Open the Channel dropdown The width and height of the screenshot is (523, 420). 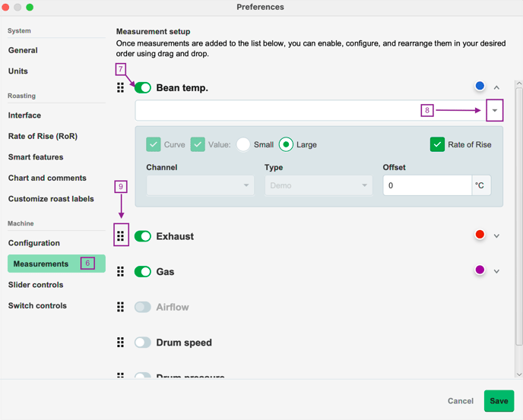(x=200, y=185)
